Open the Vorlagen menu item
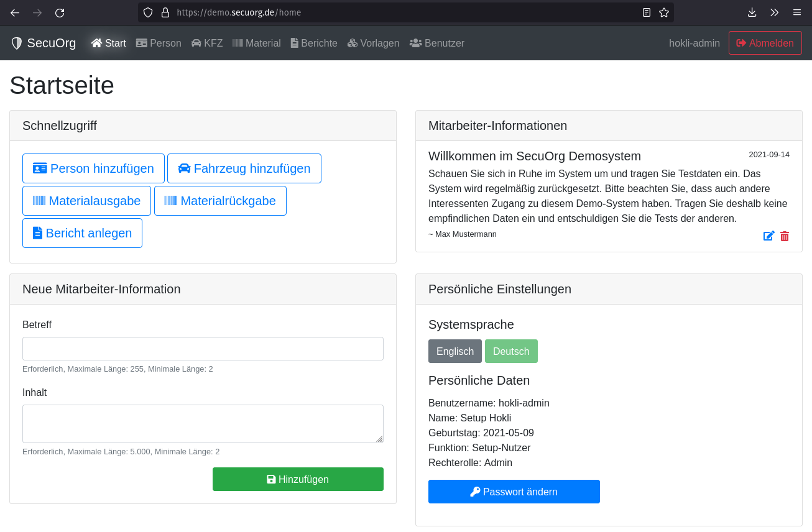Viewport: 812px width, 532px height. click(x=374, y=43)
